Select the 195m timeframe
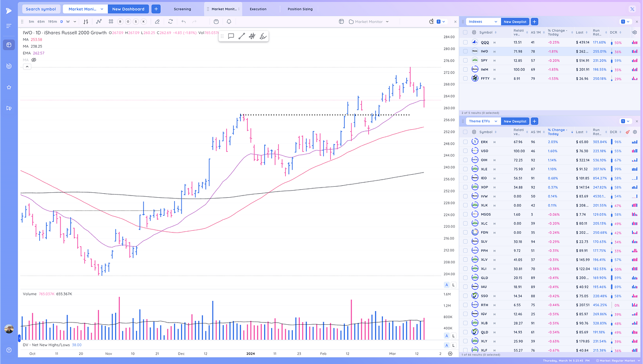This screenshot has width=643, height=364. tap(52, 22)
